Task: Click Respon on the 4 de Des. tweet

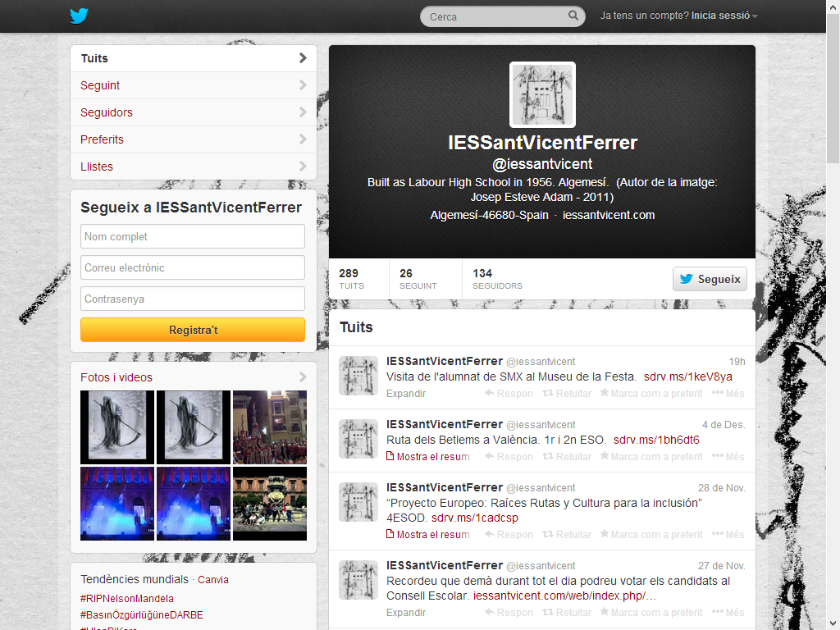Action: 509,457
